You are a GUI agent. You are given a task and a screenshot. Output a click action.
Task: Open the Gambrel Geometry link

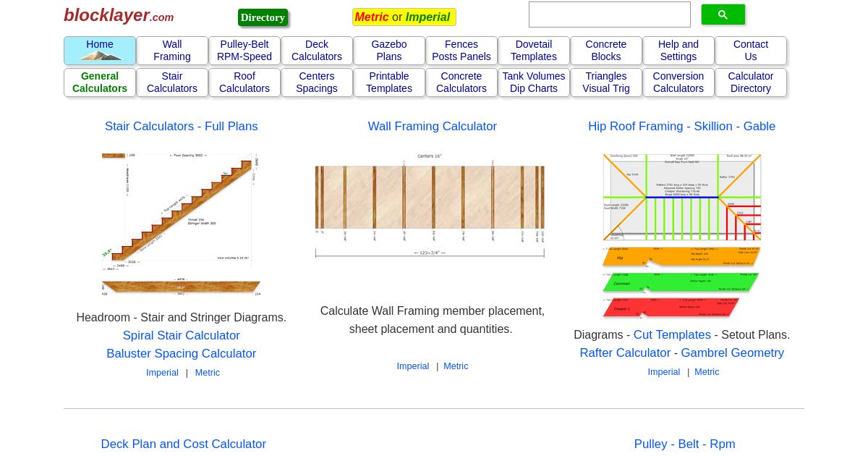732,352
